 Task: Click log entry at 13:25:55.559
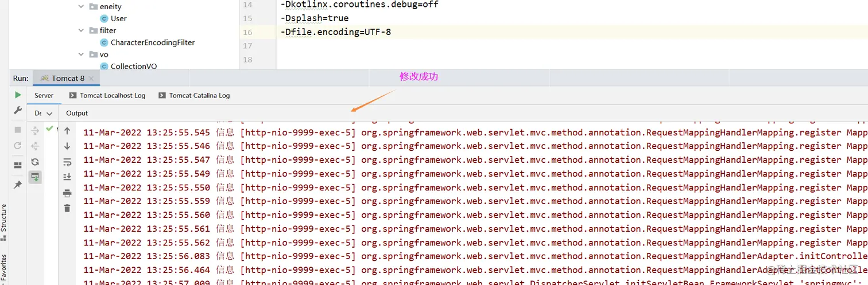pos(475,201)
